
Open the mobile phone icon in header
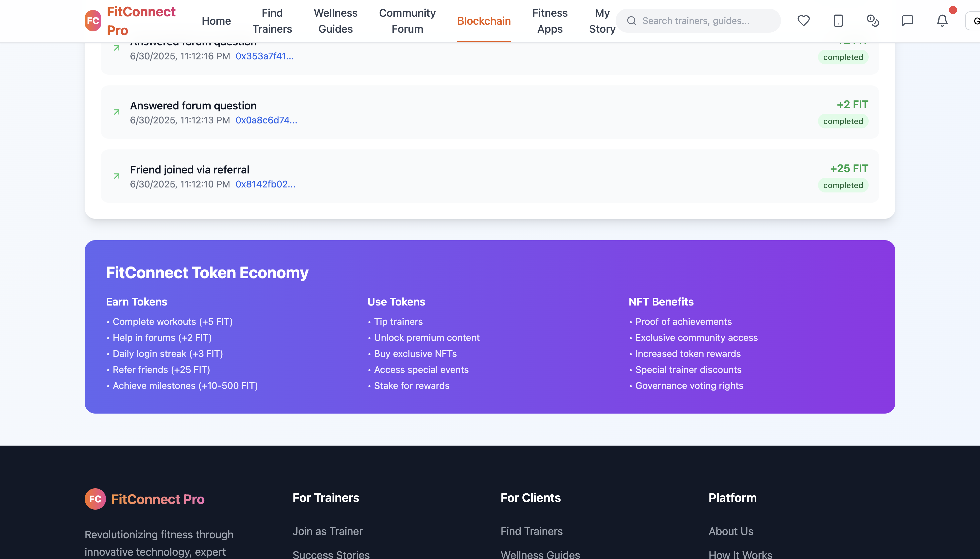click(x=838, y=21)
